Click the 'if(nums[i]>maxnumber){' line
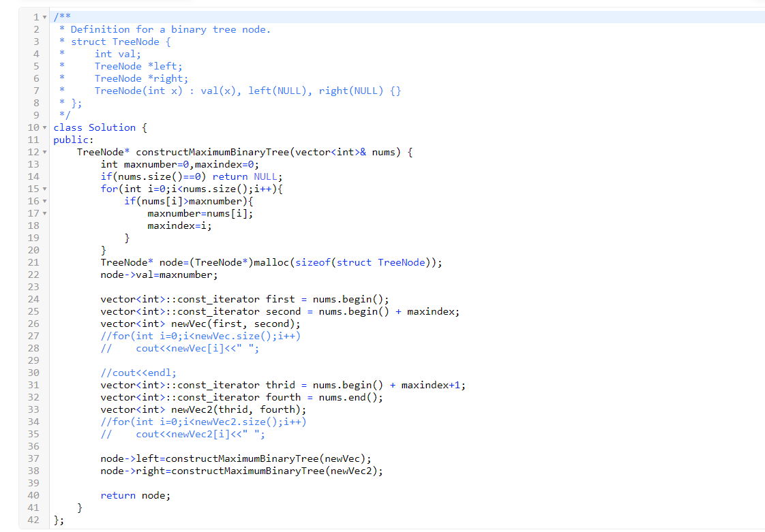The image size is (765, 532). click(x=189, y=201)
